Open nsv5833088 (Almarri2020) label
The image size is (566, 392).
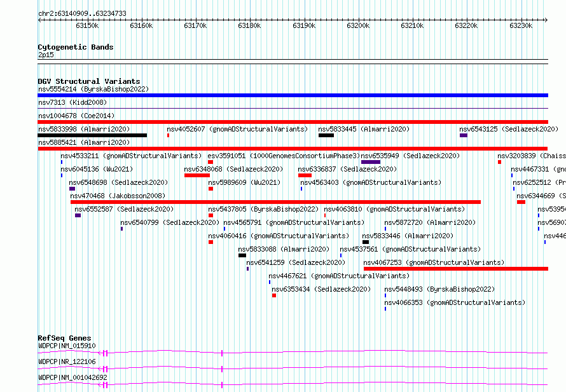(x=284, y=249)
